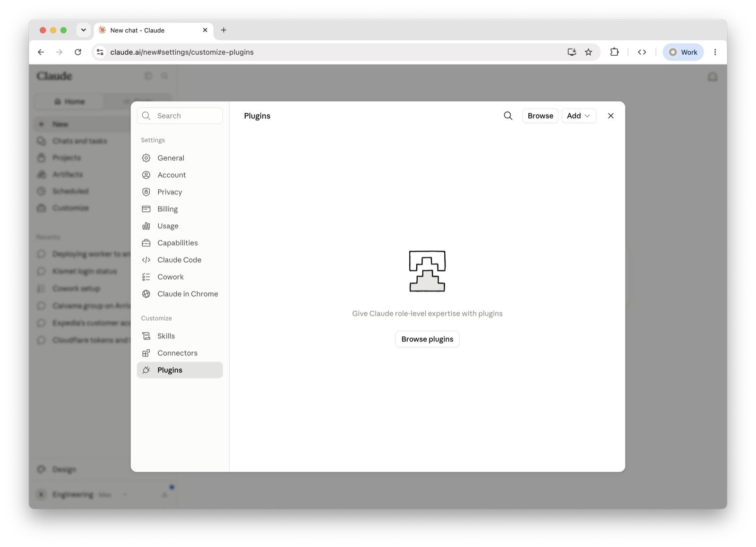Click the install app icon in address bar

572,52
